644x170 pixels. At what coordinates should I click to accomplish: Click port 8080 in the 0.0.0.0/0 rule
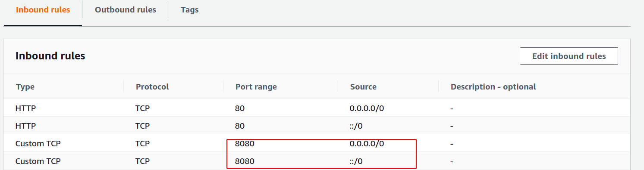245,144
